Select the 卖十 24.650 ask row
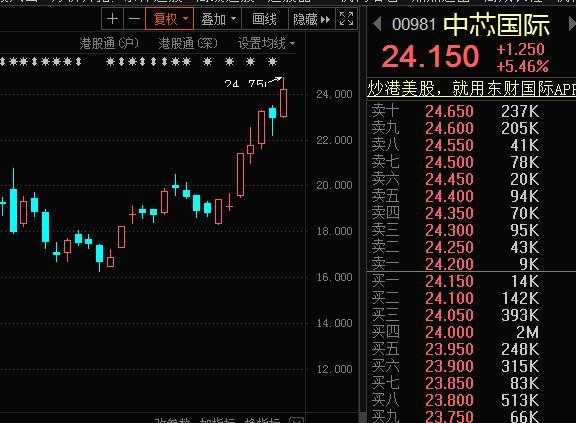 pos(456,111)
